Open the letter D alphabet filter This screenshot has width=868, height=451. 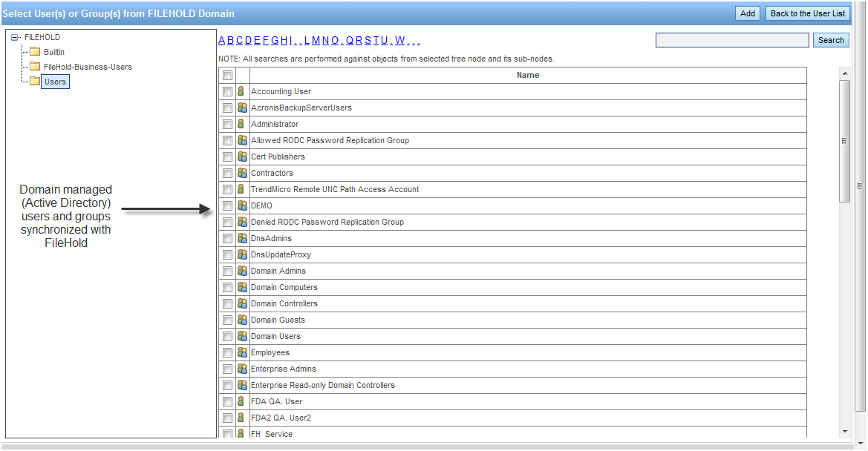(x=250, y=40)
